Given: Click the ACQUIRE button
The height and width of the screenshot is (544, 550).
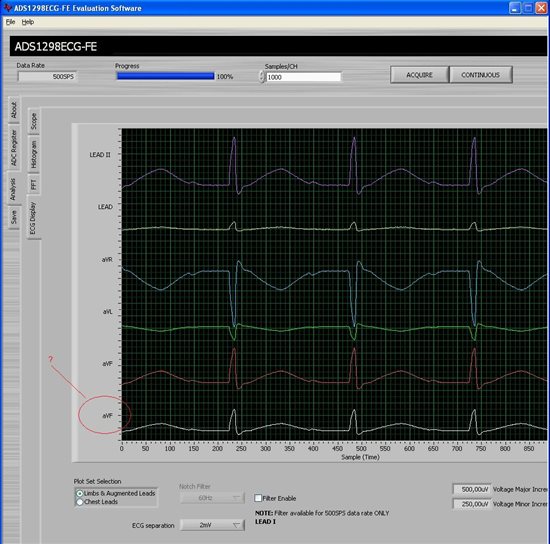Looking at the screenshot, I should coord(419,75).
